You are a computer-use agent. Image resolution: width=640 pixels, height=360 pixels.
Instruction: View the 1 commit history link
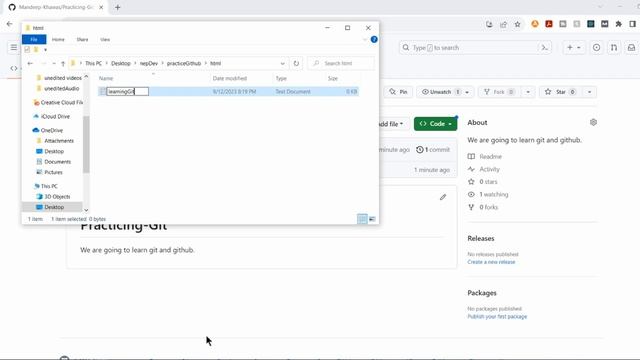[x=433, y=150]
